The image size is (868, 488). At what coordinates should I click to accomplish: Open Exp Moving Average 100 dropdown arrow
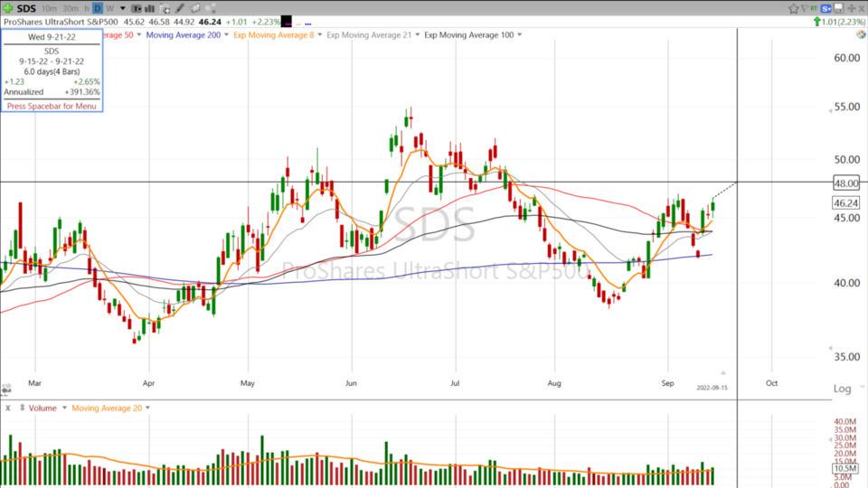pyautogui.click(x=519, y=35)
